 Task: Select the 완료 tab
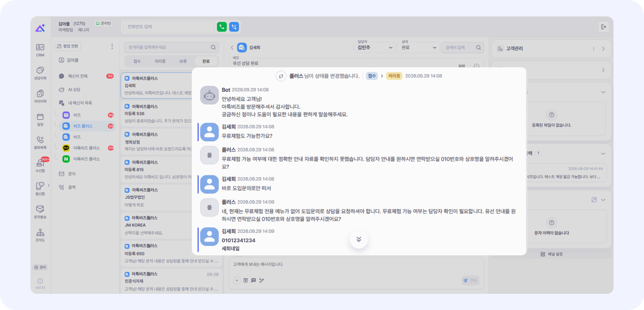pyautogui.click(x=206, y=61)
